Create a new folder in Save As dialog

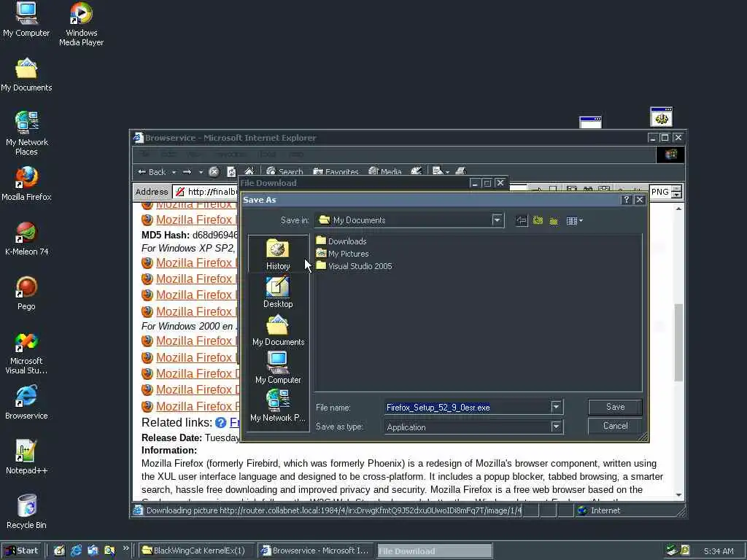554,220
